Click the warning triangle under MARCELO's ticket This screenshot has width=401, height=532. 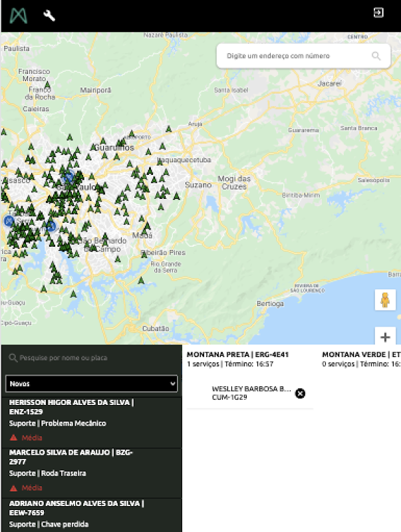click(13, 488)
